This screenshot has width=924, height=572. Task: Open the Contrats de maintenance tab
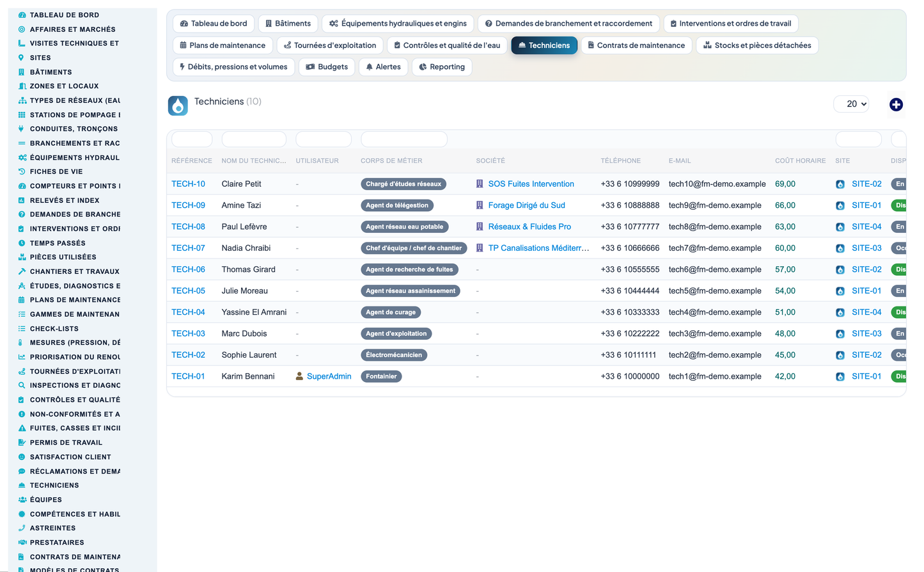pos(636,45)
